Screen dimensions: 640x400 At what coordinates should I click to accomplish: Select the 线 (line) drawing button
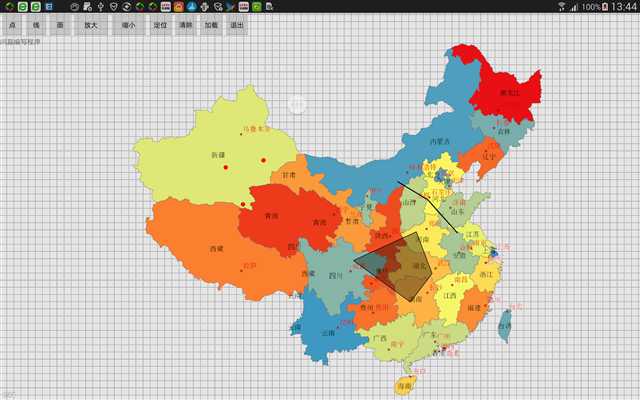click(x=36, y=25)
